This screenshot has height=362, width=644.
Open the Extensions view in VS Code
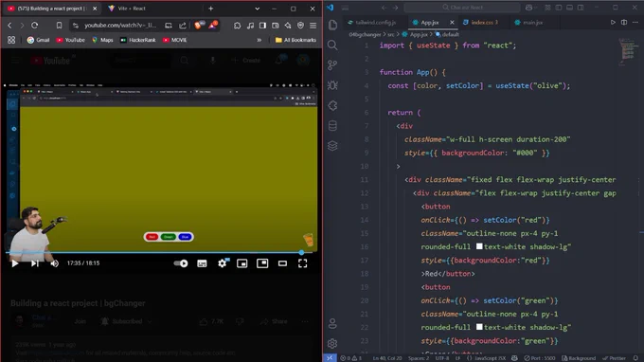(x=332, y=105)
